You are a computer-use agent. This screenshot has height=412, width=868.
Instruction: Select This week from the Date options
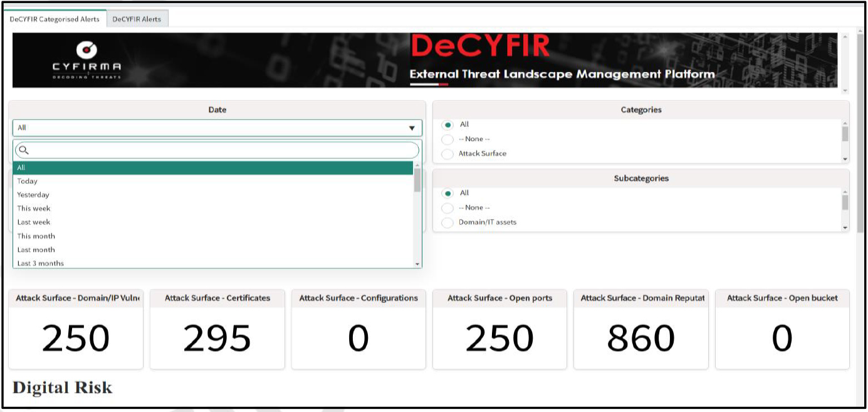click(213, 209)
